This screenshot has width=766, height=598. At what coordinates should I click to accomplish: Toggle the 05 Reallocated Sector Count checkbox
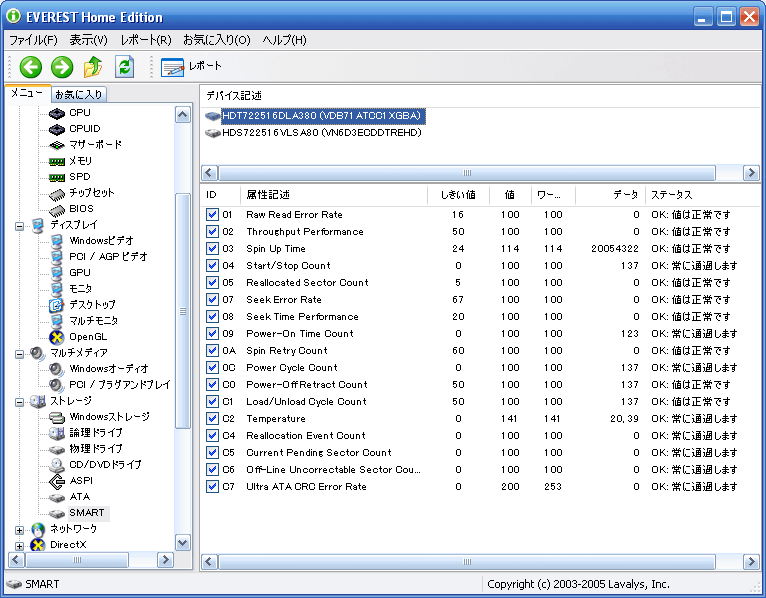(213, 282)
